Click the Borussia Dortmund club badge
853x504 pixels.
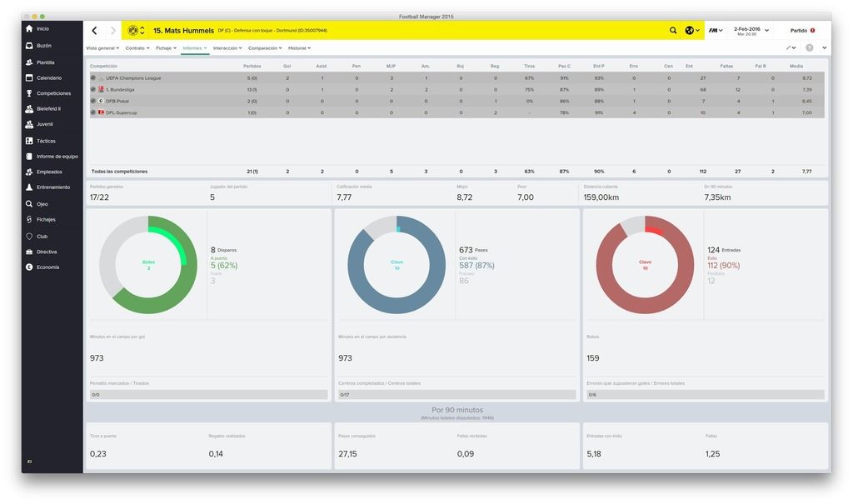pos(132,31)
